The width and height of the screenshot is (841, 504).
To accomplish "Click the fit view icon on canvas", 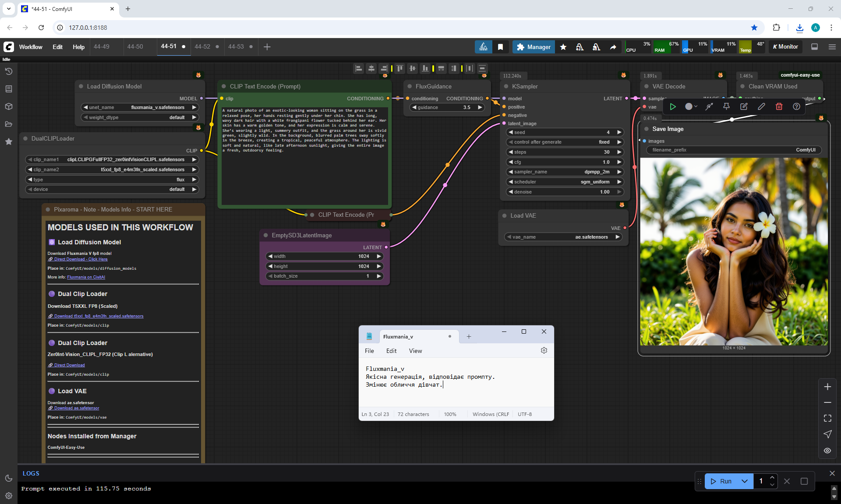I will pyautogui.click(x=827, y=418).
